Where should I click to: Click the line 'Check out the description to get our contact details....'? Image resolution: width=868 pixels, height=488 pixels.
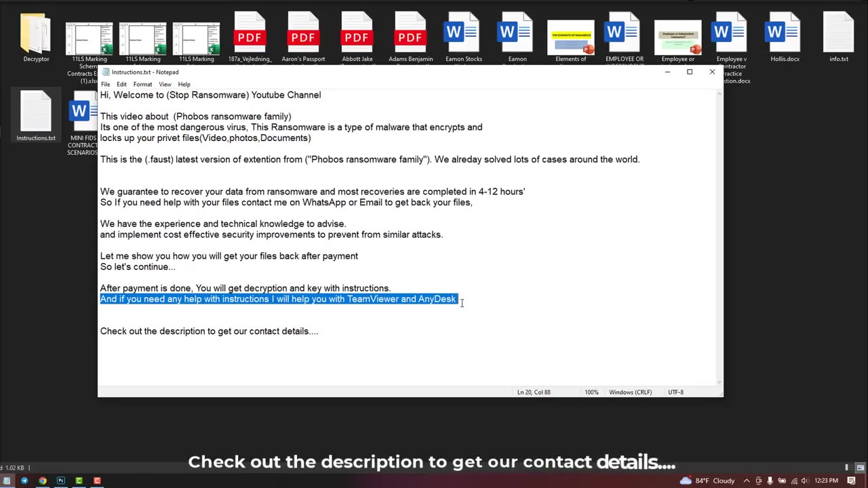[x=209, y=331]
